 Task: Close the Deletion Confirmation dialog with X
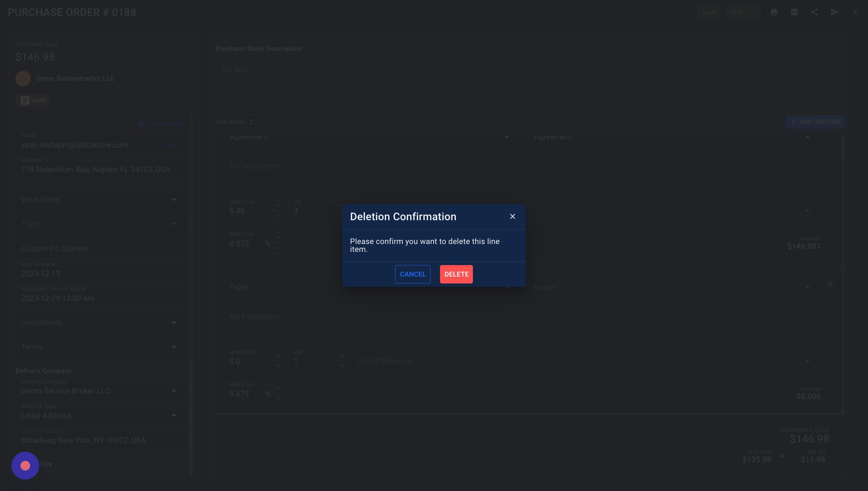click(x=512, y=217)
